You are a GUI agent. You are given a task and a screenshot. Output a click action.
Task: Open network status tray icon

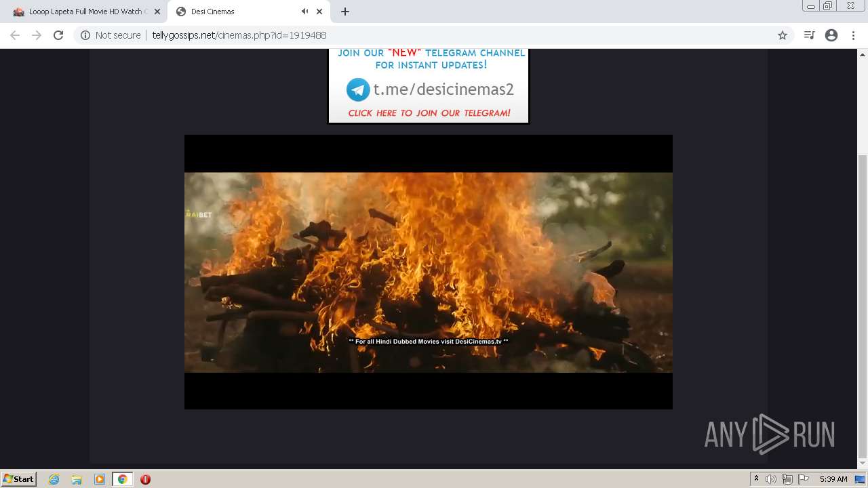coord(787,479)
